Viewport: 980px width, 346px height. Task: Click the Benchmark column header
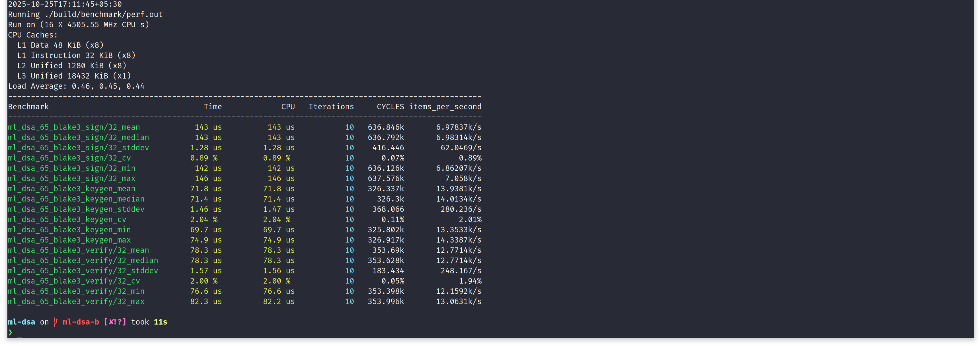pos(28,107)
